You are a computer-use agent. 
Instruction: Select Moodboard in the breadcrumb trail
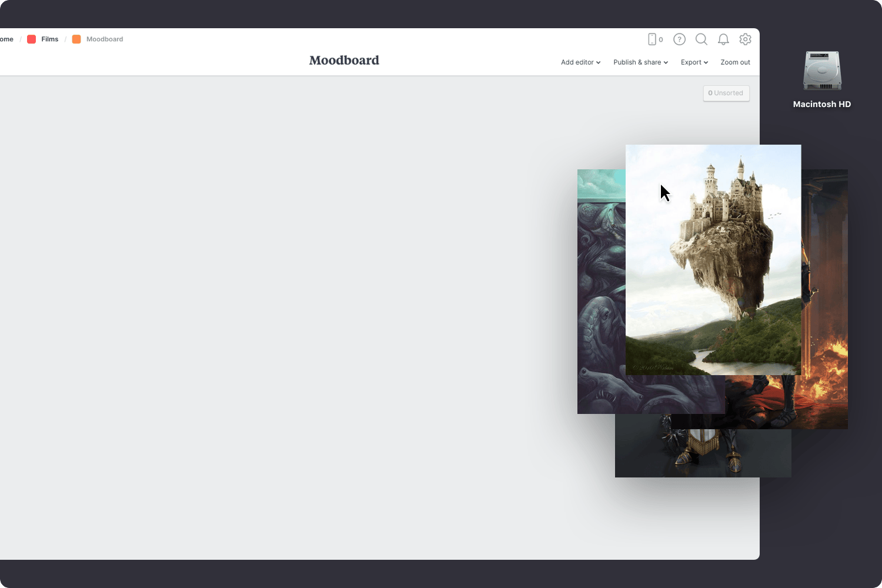[105, 39]
